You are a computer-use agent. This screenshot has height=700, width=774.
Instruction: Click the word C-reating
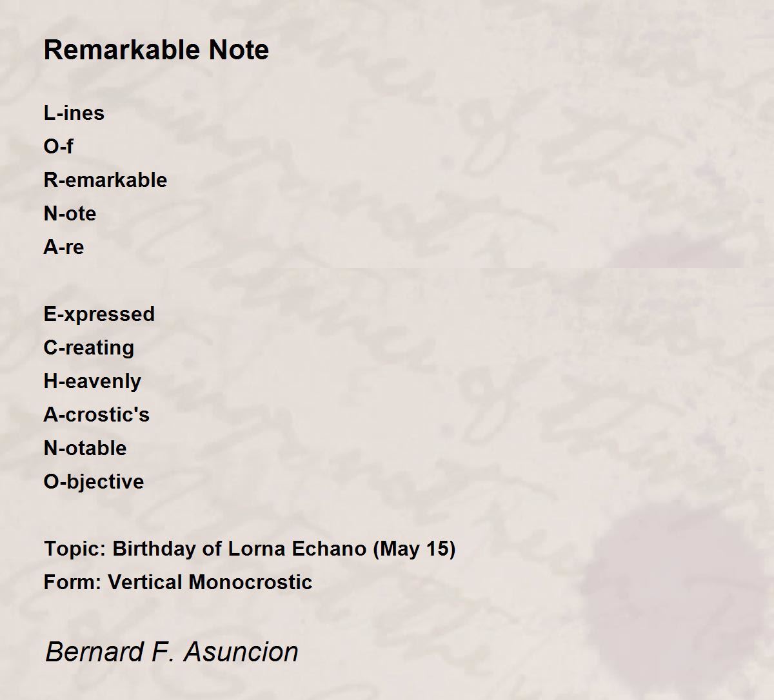tap(89, 348)
